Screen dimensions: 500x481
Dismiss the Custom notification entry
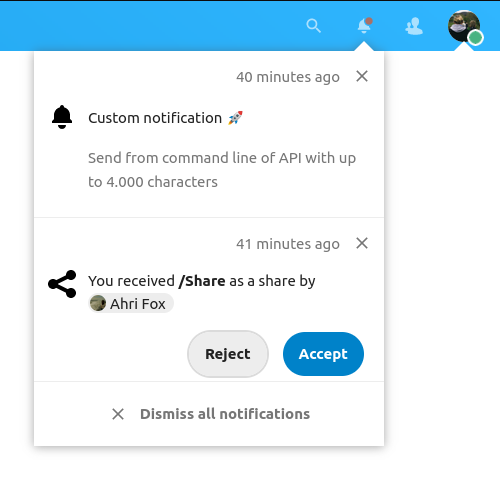click(x=362, y=76)
